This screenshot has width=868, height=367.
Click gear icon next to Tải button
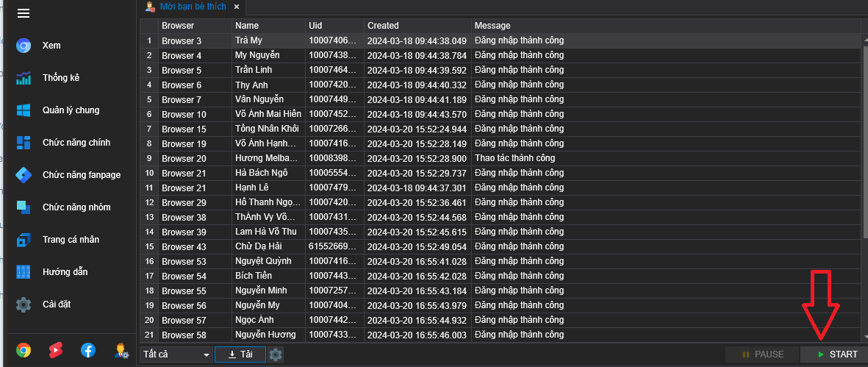(x=276, y=354)
